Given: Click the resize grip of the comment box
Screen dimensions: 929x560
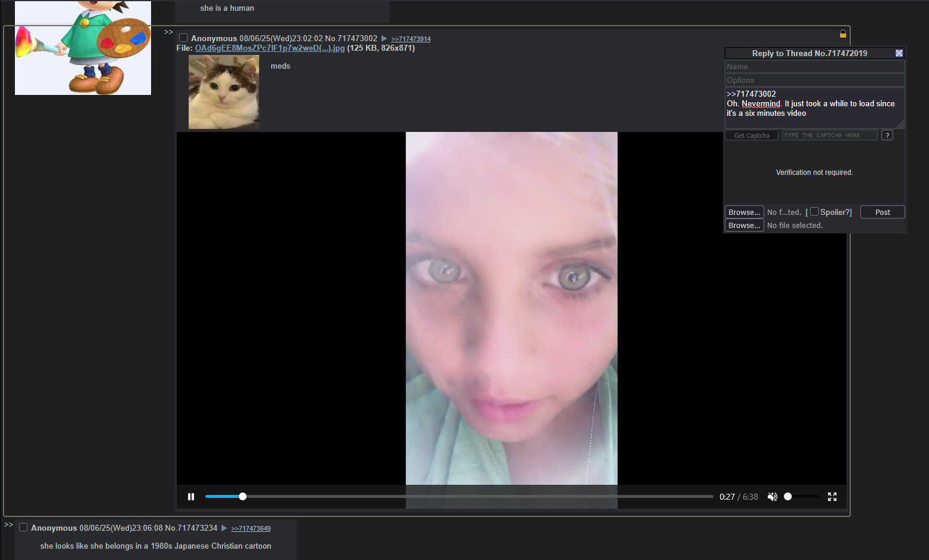Looking at the screenshot, I should [901, 124].
